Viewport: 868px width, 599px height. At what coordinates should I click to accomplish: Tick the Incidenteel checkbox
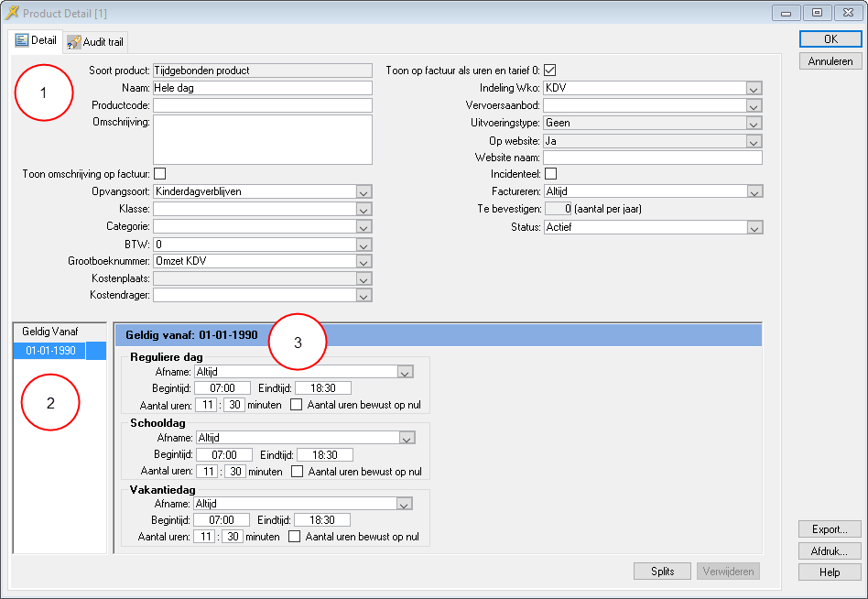click(550, 174)
